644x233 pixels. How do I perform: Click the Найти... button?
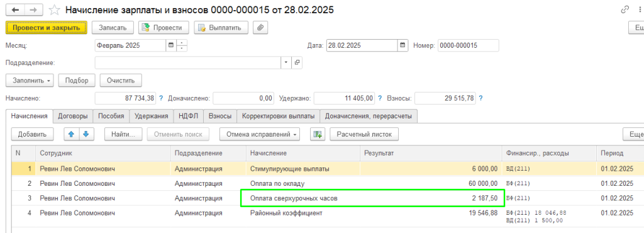123,134
